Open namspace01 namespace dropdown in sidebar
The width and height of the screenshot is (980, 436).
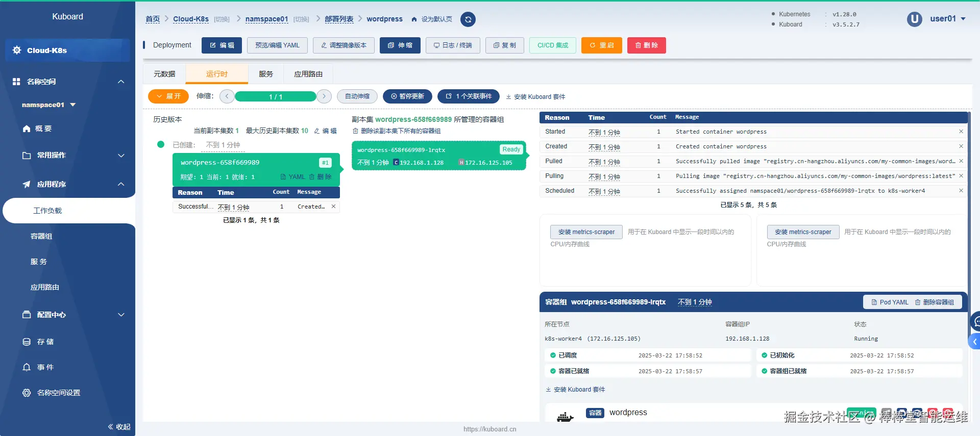(x=49, y=105)
